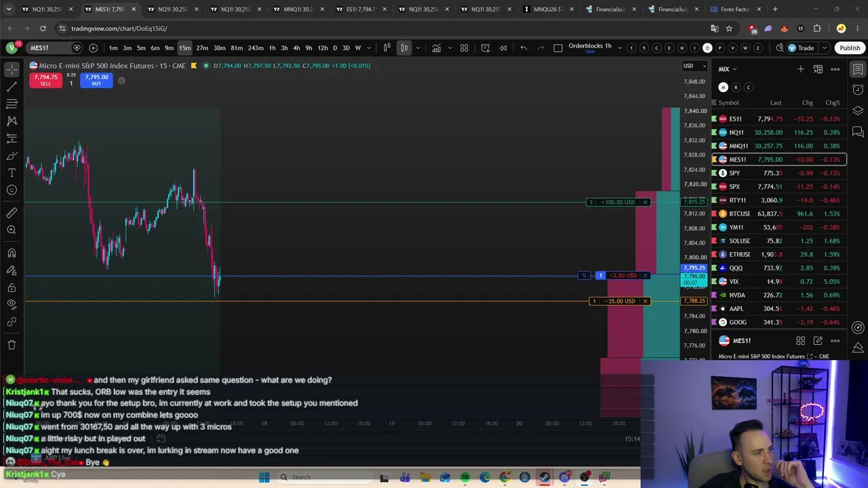Select the brush drawing tool
The height and width of the screenshot is (488, 868).
coord(12,155)
